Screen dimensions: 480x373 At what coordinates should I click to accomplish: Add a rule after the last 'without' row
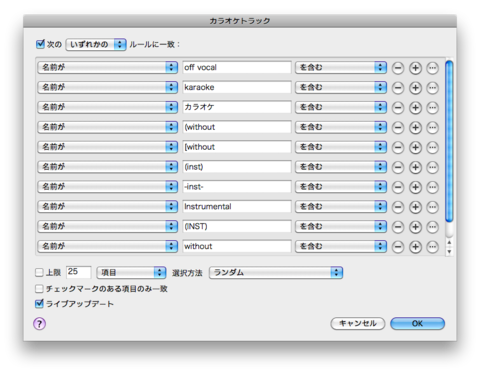pyautogui.click(x=415, y=247)
